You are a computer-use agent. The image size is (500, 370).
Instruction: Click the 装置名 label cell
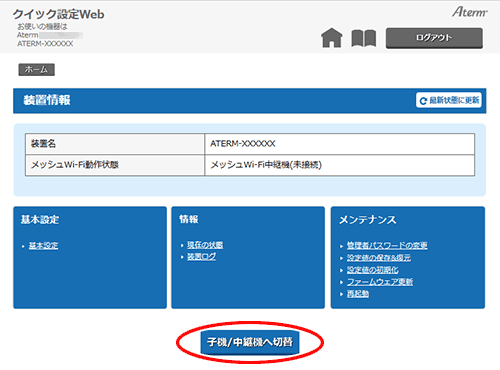[115, 144]
